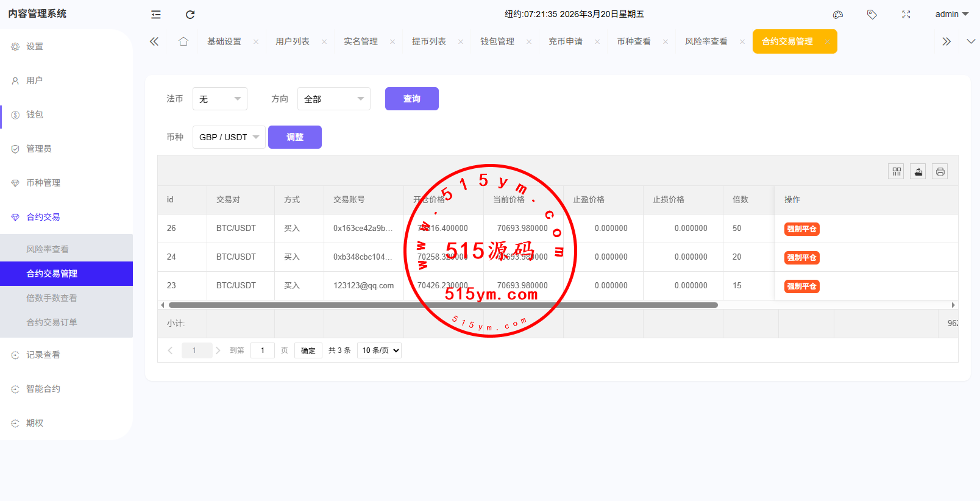Change the 10 条/页 page size selector
Image resolution: width=980 pixels, height=501 pixels.
click(x=379, y=350)
